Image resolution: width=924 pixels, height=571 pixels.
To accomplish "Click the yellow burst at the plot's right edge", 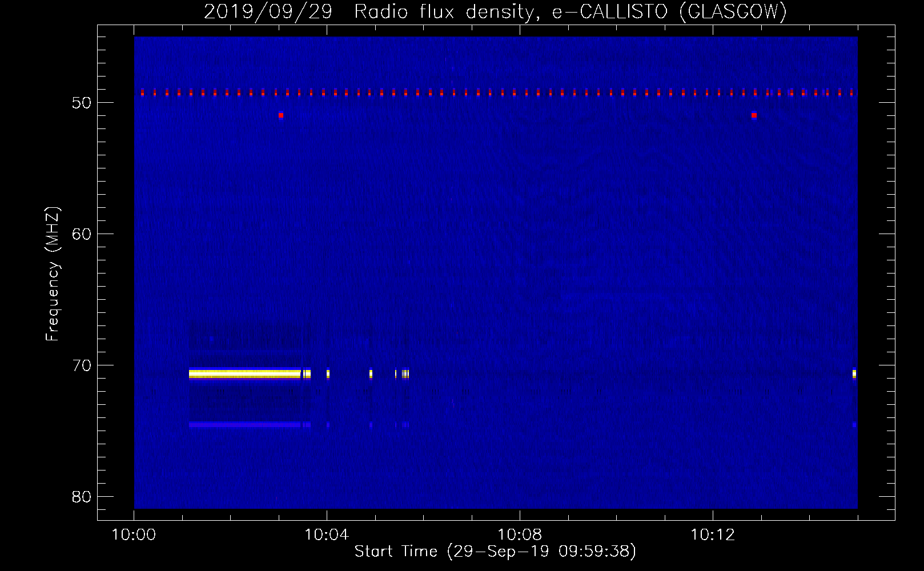I will click(x=854, y=374).
